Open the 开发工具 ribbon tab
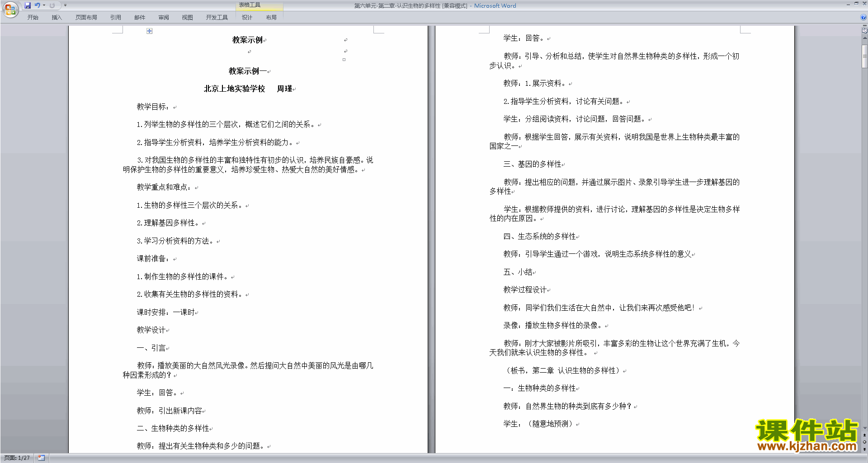This screenshot has width=868, height=463. click(217, 18)
